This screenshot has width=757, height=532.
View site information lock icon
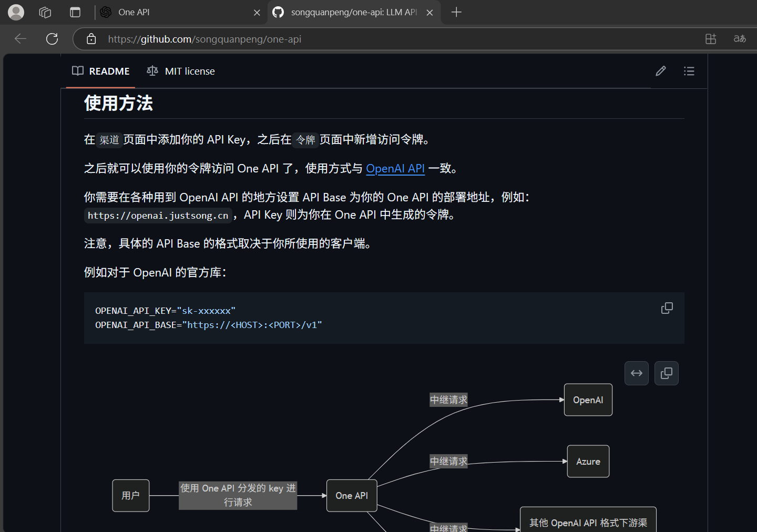click(91, 39)
